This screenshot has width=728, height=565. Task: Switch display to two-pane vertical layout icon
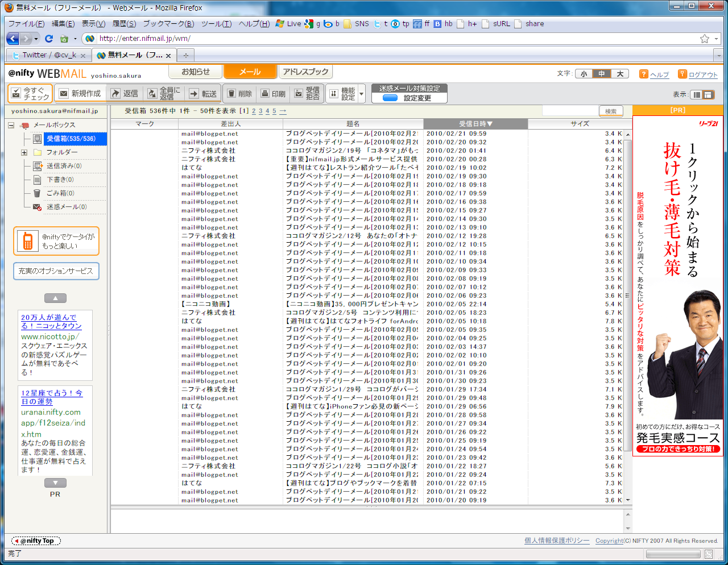(x=697, y=95)
